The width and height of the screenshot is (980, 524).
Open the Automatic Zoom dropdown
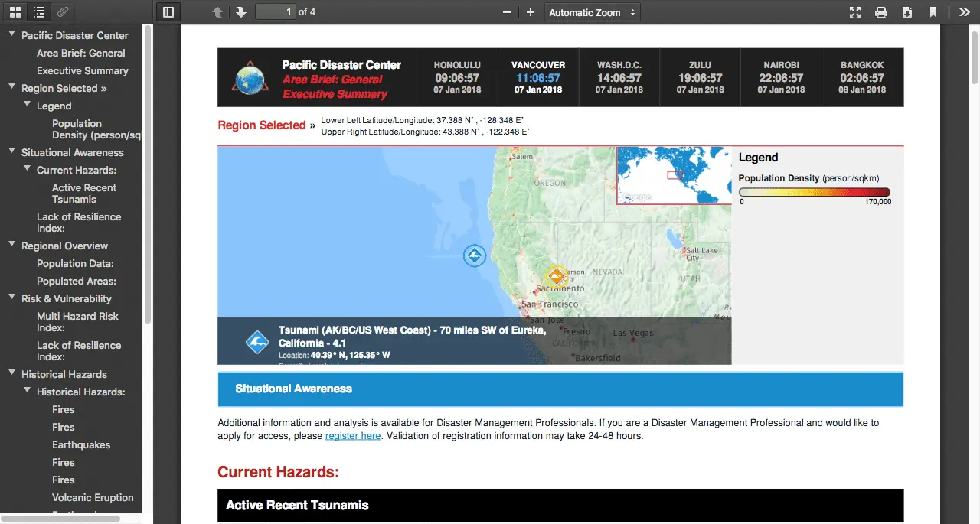[x=592, y=12]
